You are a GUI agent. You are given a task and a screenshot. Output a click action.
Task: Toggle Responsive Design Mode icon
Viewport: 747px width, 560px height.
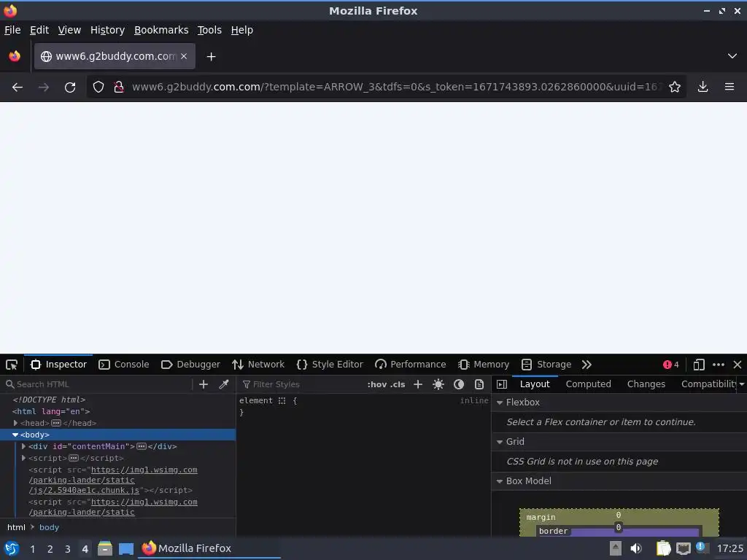click(x=698, y=365)
